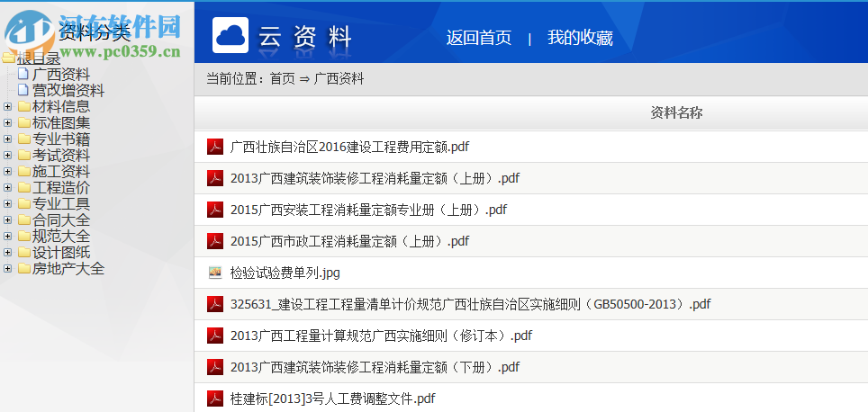Click the 资料名称 column header
Image resolution: width=868 pixels, height=412 pixels.
(676, 113)
